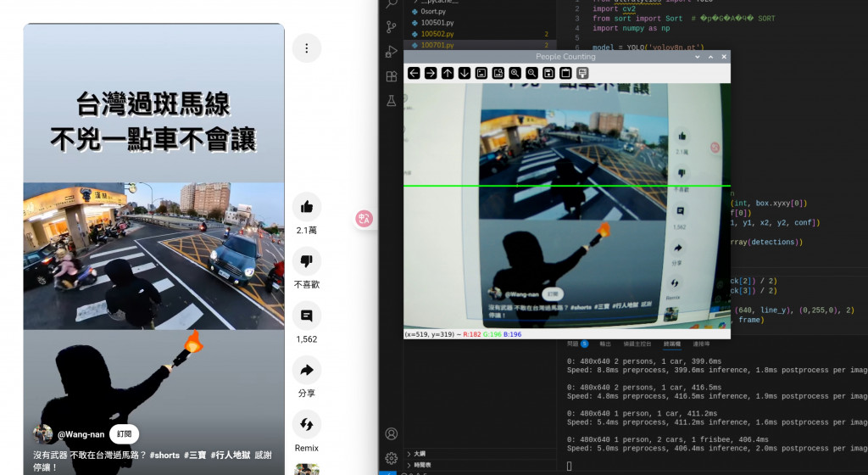Pan left in People Counting window
The image size is (868, 475).
pos(414,73)
